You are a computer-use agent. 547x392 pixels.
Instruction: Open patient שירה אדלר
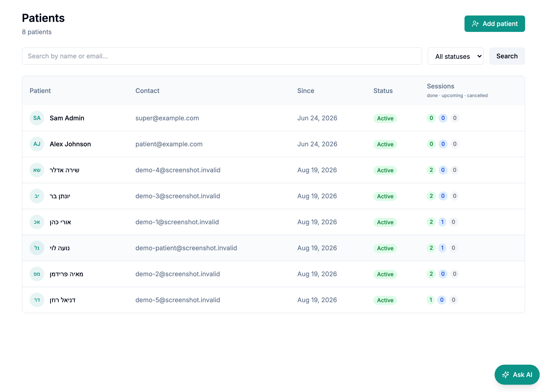click(x=65, y=170)
